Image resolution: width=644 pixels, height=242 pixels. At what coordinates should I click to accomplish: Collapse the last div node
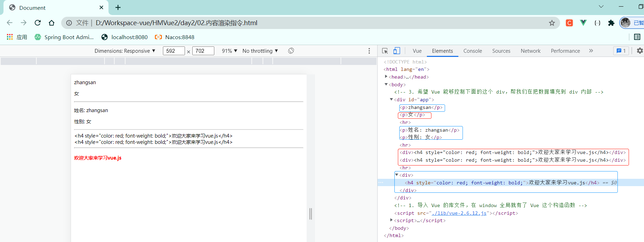[396, 175]
